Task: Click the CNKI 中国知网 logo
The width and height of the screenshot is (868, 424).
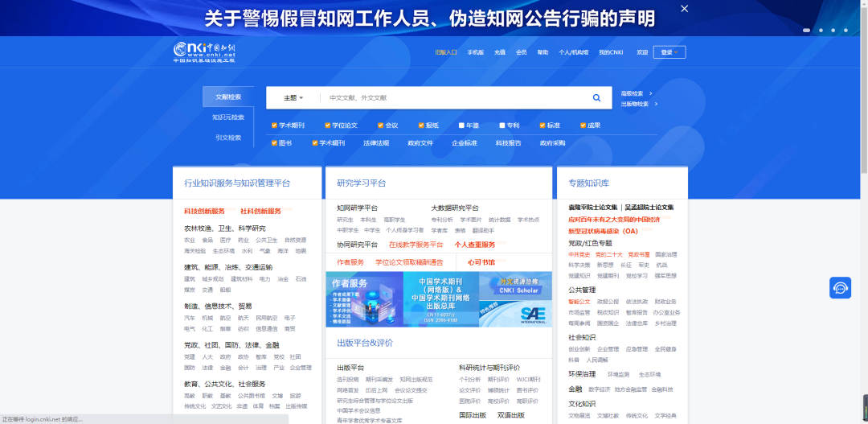Action: [204, 51]
